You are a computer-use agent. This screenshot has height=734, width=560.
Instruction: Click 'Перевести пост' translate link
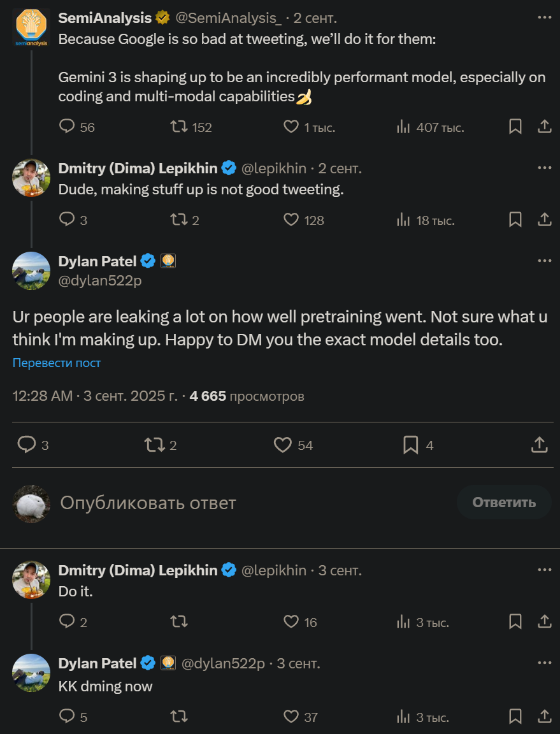57,363
